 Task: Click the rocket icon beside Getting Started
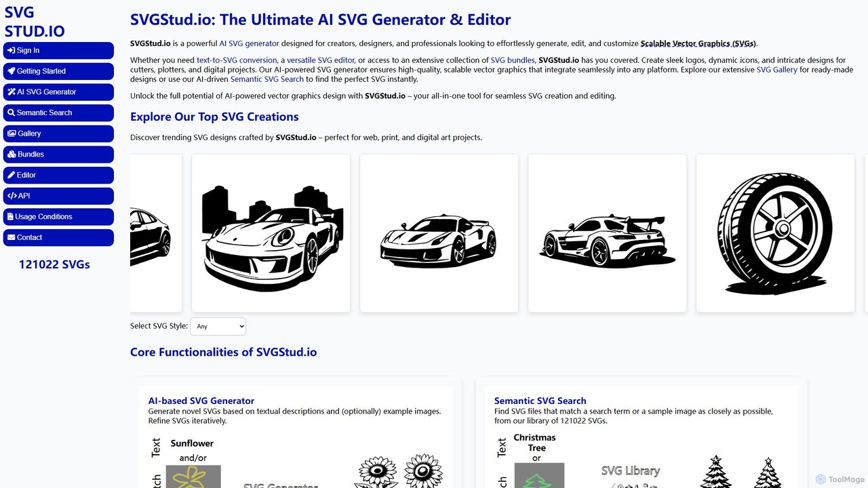click(12, 71)
